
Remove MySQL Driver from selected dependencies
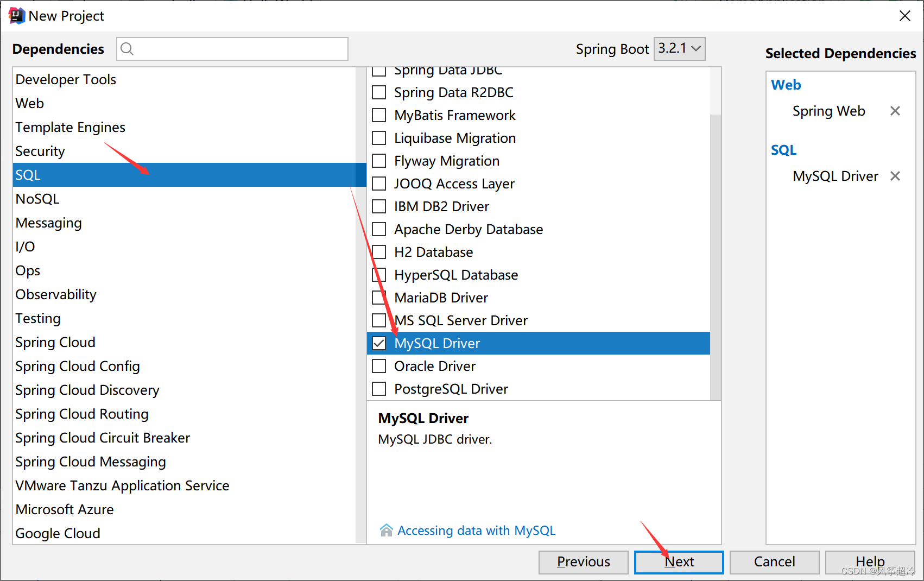pyautogui.click(x=895, y=176)
